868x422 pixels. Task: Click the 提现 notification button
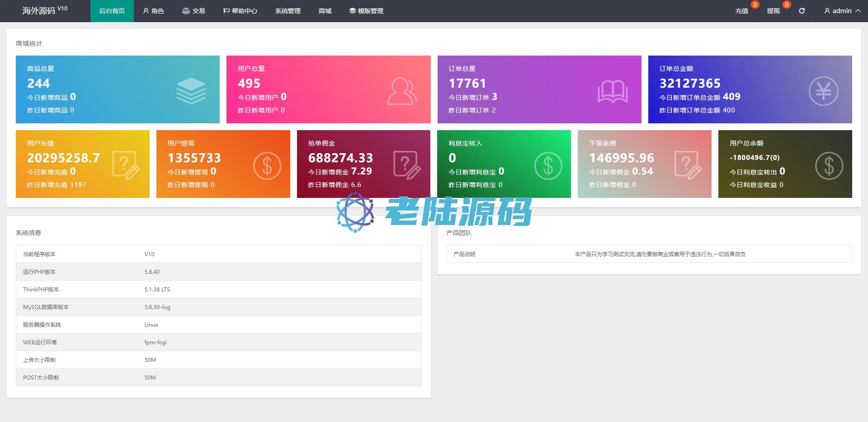773,11
